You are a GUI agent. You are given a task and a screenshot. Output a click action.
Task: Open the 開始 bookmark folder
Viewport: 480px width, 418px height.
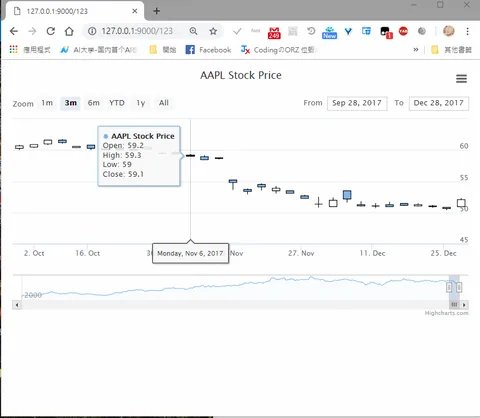(x=163, y=50)
